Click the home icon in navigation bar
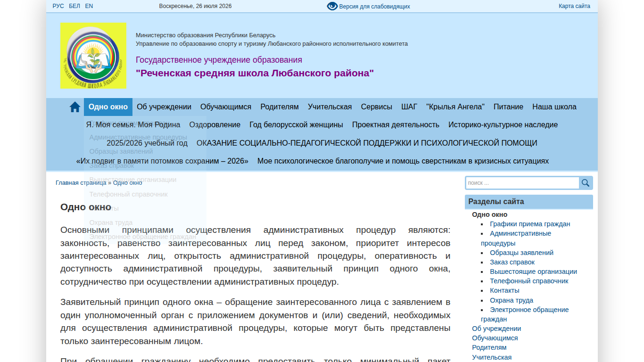This screenshot has height=362, width=644. pyautogui.click(x=75, y=107)
